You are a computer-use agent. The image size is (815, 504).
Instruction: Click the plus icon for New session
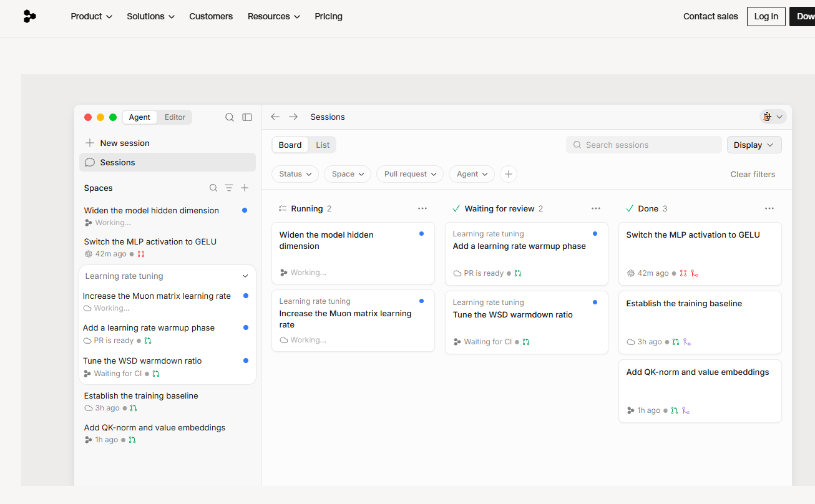tap(90, 143)
